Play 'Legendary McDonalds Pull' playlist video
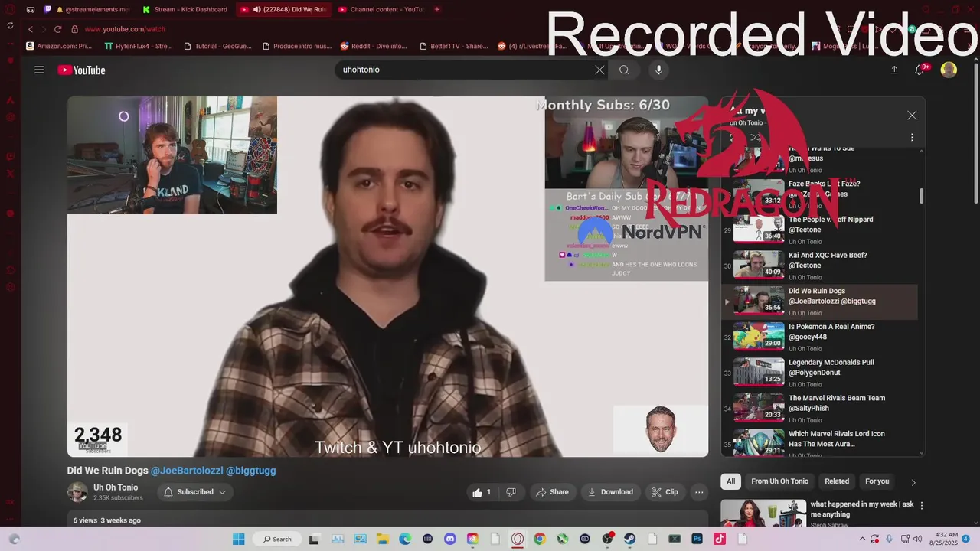The image size is (980, 551). (x=819, y=373)
